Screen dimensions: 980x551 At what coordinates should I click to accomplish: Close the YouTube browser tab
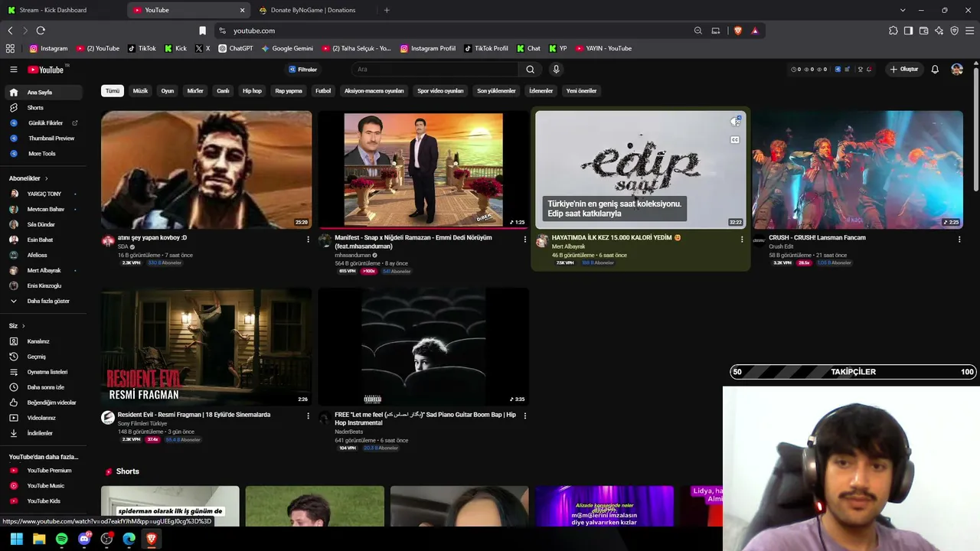pyautogui.click(x=243, y=10)
